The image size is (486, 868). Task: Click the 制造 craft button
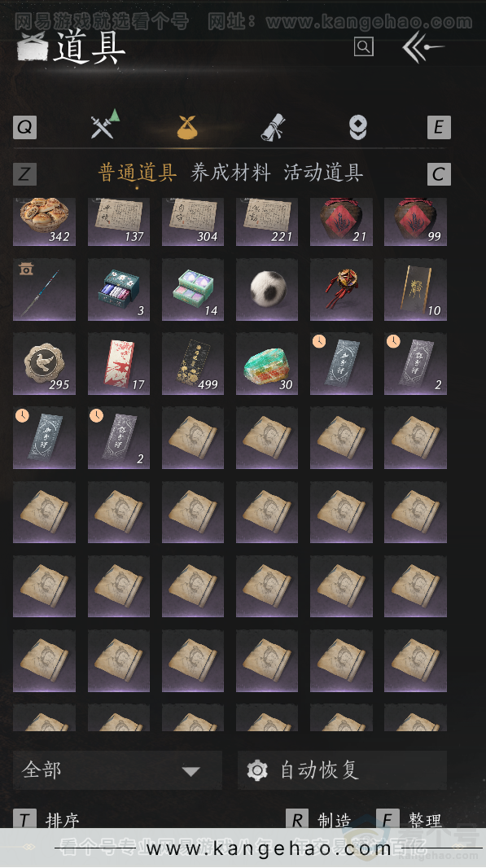(x=319, y=818)
